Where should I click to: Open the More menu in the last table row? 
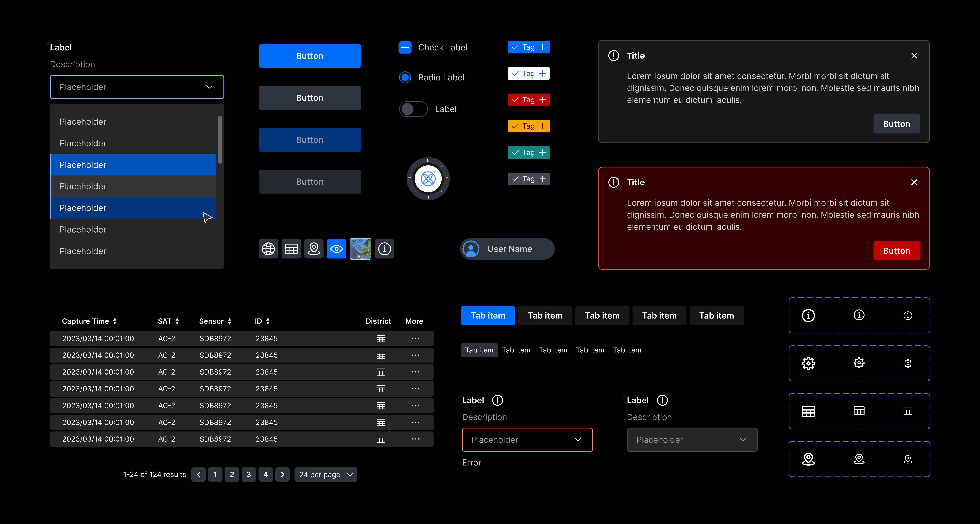click(415, 439)
